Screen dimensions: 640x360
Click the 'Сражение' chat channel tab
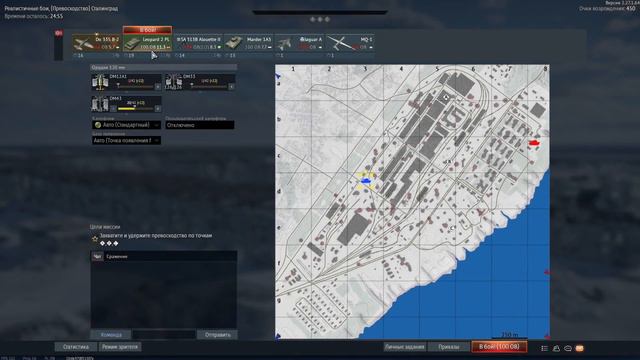click(x=117, y=257)
